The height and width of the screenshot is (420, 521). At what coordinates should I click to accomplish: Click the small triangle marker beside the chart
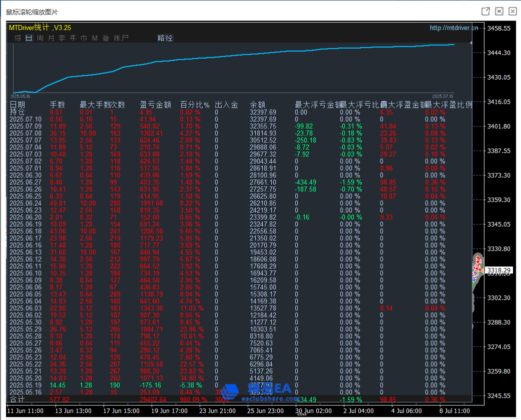click(x=470, y=44)
